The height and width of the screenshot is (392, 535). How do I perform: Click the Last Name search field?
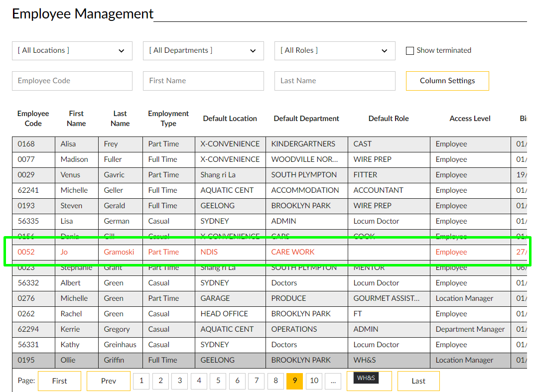click(334, 81)
